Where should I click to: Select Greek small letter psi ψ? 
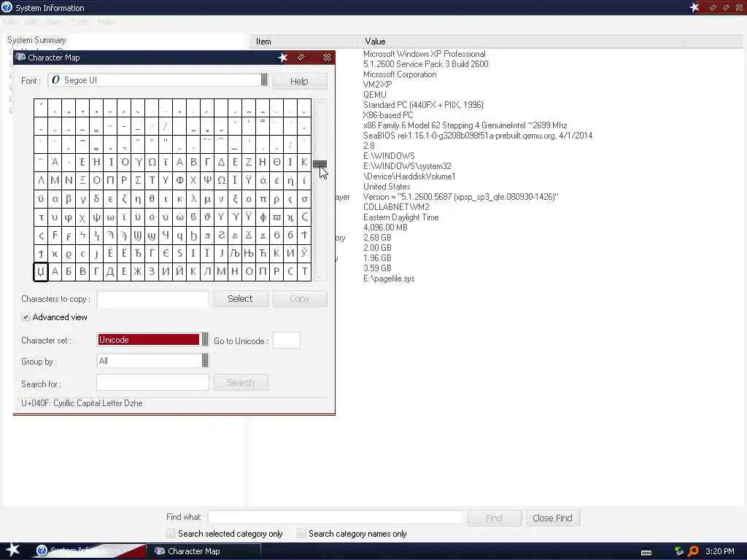[96, 217]
